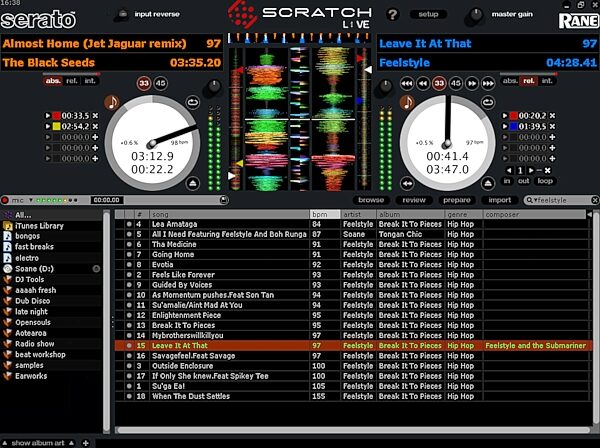Select rel. mode on right deck
This screenshot has width=600, height=448.
(x=529, y=81)
